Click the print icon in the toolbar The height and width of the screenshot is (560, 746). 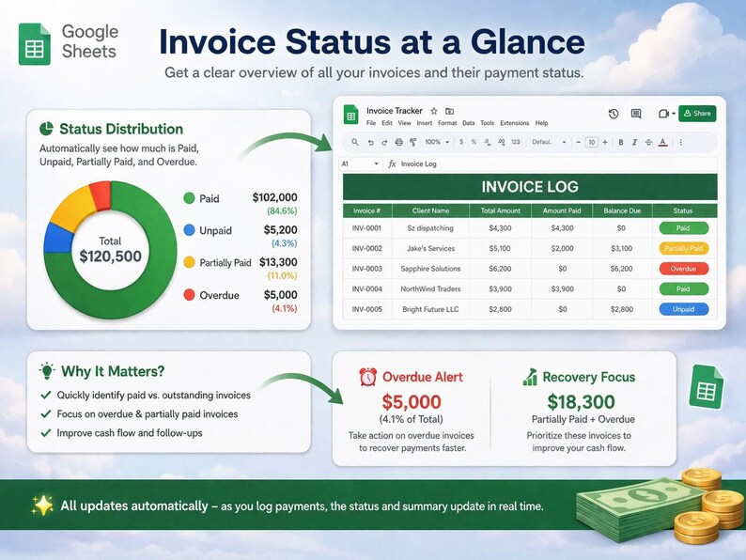(x=398, y=142)
